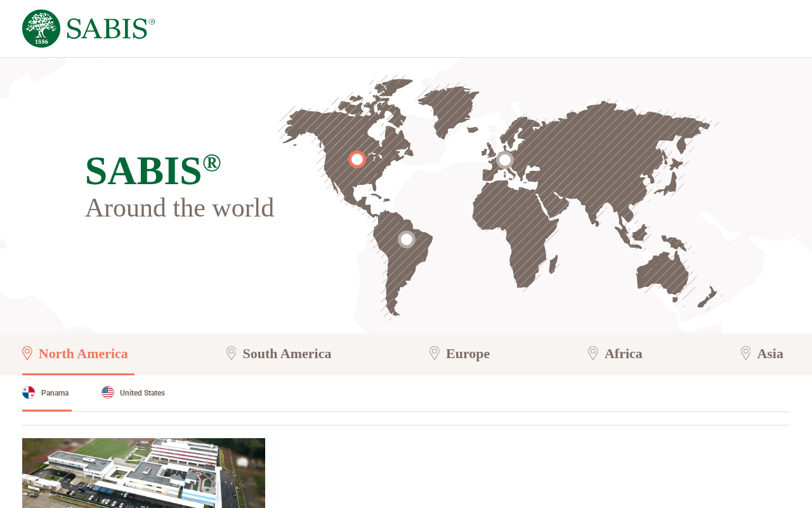Click the SABIS wordmark in the header
Image resolution: width=812 pixels, height=508 pixels.
tap(110, 29)
